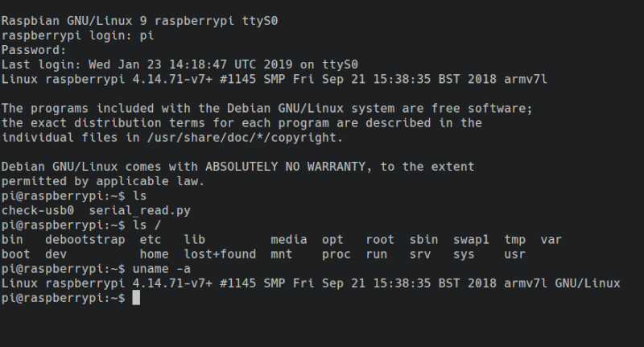Click the 'Password:' prompt line
The width and height of the screenshot is (644, 347).
tap(34, 50)
